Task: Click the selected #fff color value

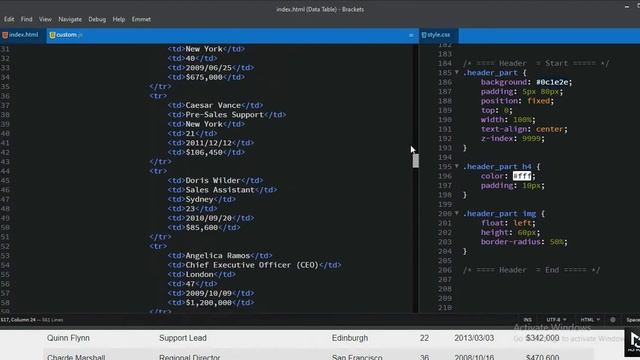Action: 522,176
